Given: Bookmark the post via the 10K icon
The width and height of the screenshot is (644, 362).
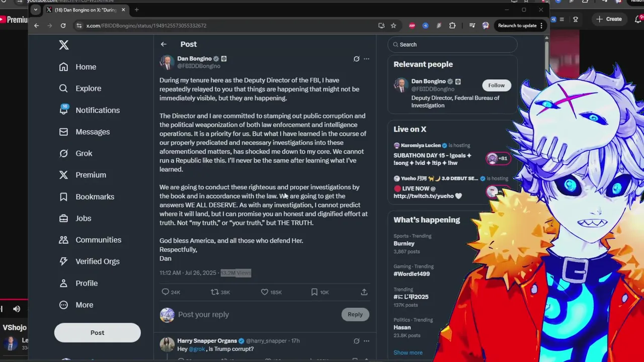Looking at the screenshot, I should coord(314,292).
